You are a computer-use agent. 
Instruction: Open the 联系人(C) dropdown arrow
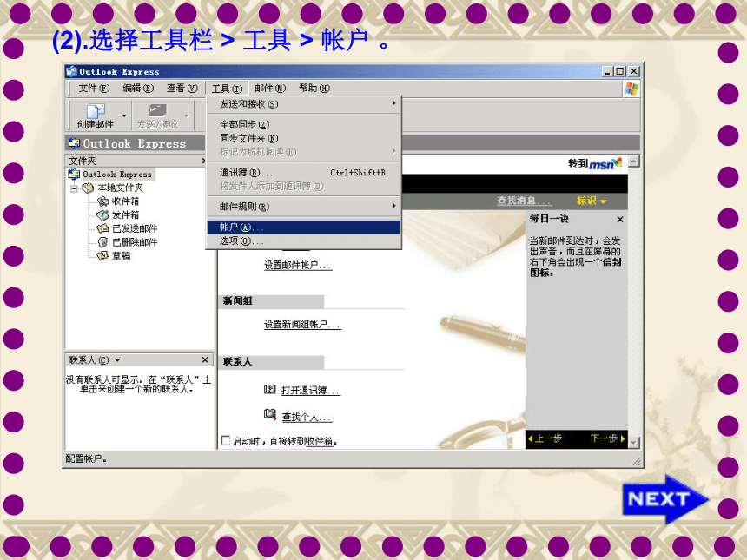[117, 360]
